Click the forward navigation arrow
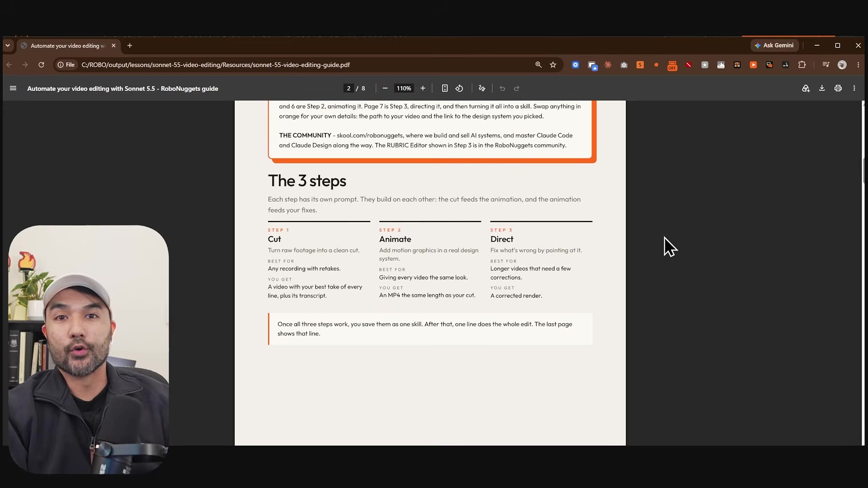Viewport: 868px width, 488px height. [25, 65]
